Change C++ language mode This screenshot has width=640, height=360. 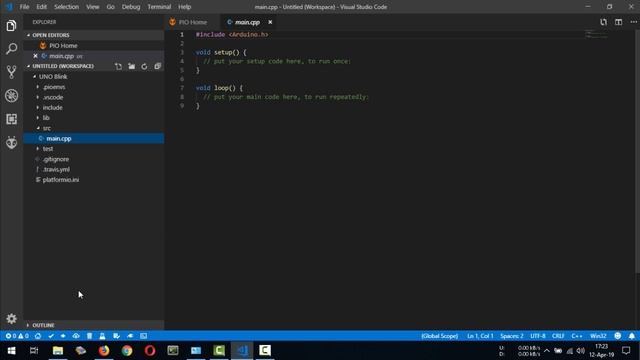tap(577, 336)
